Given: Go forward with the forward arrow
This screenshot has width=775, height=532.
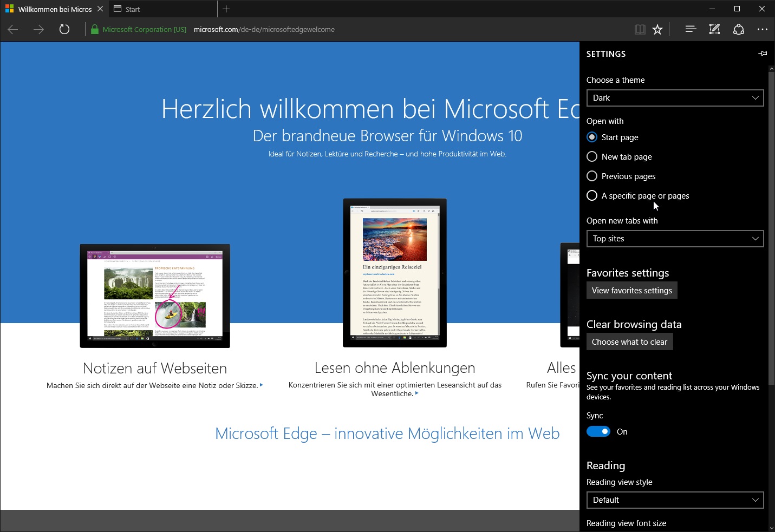Looking at the screenshot, I should click(38, 29).
